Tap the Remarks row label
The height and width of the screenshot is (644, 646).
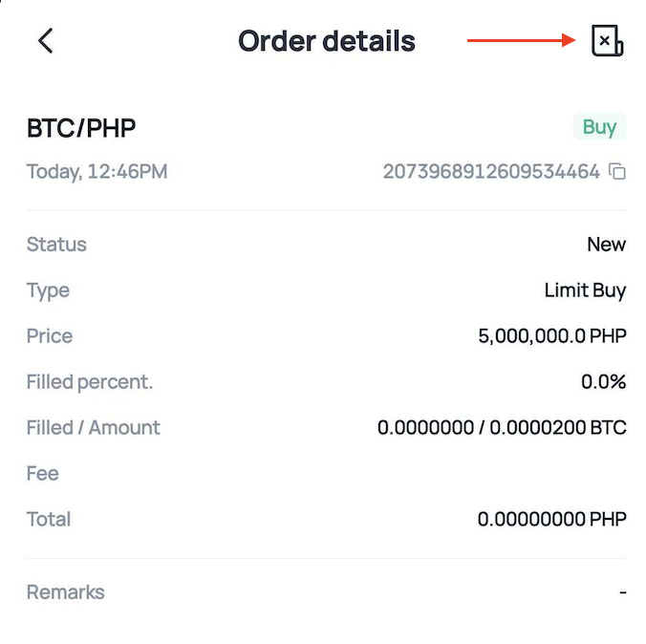pos(65,592)
